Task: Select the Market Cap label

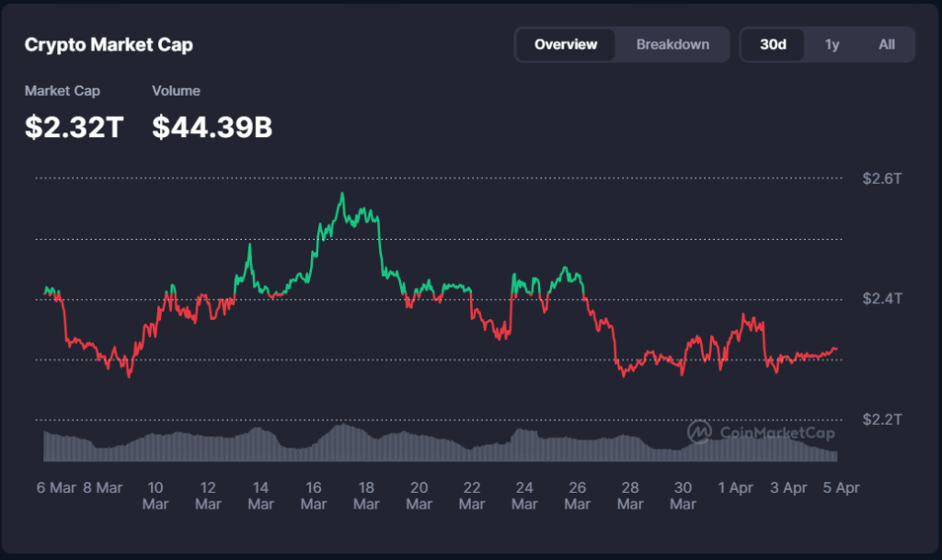Action: (x=63, y=91)
